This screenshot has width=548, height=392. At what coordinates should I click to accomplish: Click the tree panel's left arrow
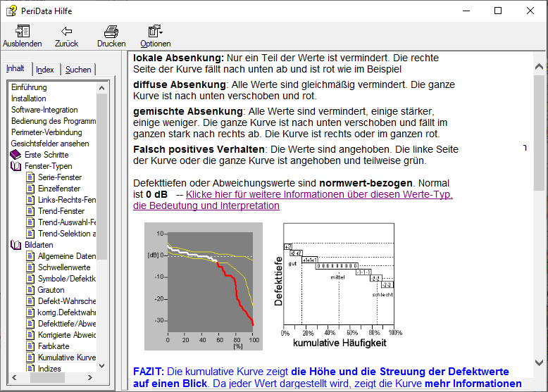(x=14, y=377)
